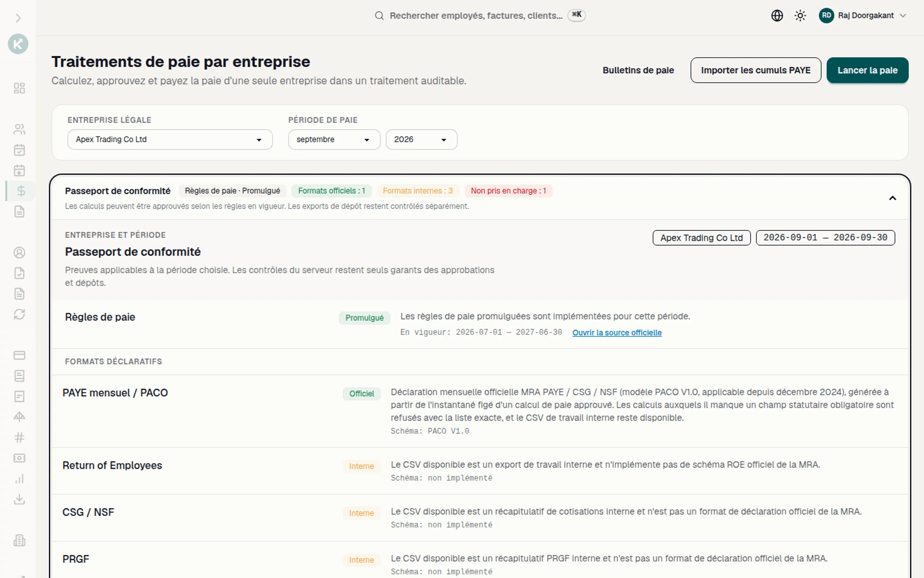Open the user circle sidebar icon
The width and height of the screenshot is (924, 578).
(19, 253)
